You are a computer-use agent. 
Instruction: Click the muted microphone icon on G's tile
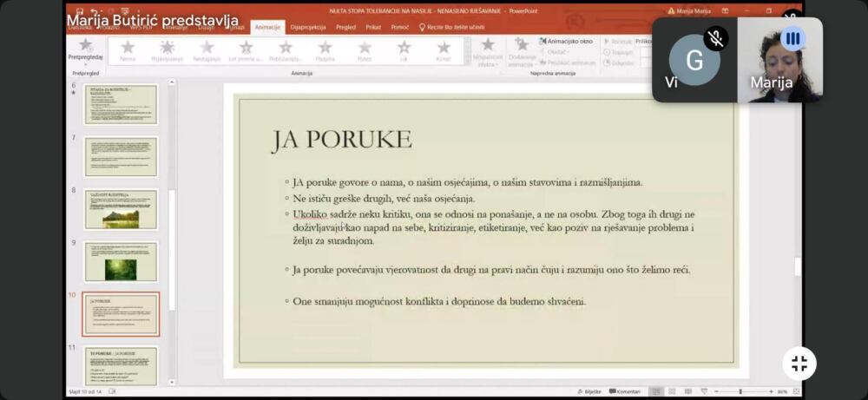point(715,38)
